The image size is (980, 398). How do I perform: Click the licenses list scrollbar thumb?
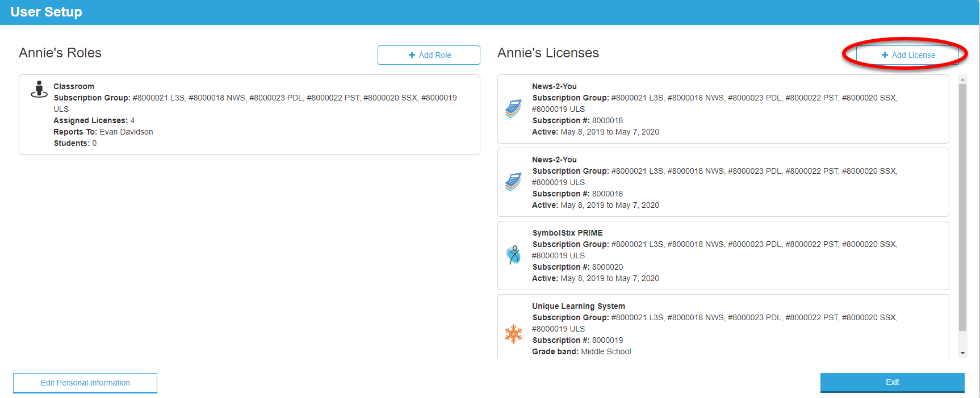click(962, 207)
